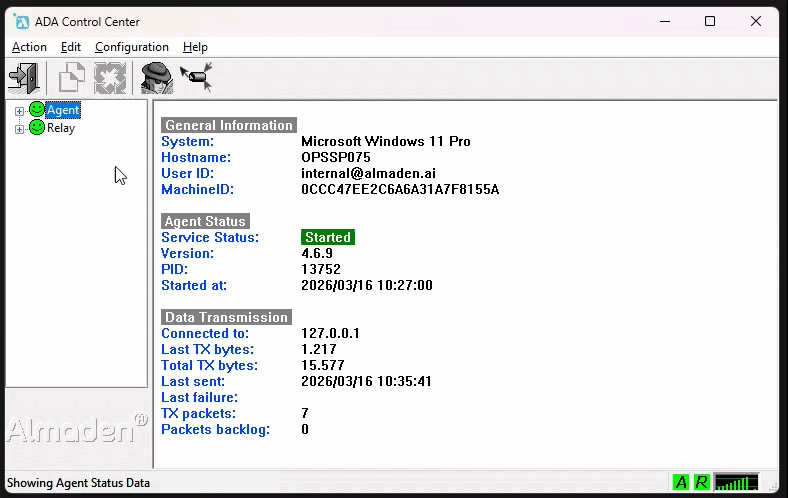Click the spy detective toolbar icon
This screenshot has width=788, height=498.
(156, 78)
